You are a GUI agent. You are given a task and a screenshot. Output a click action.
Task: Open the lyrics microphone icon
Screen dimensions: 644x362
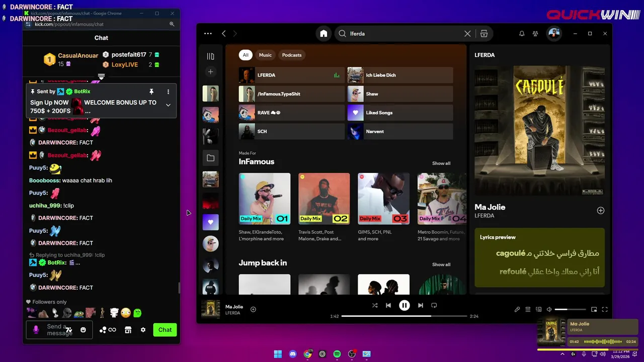tap(517, 310)
